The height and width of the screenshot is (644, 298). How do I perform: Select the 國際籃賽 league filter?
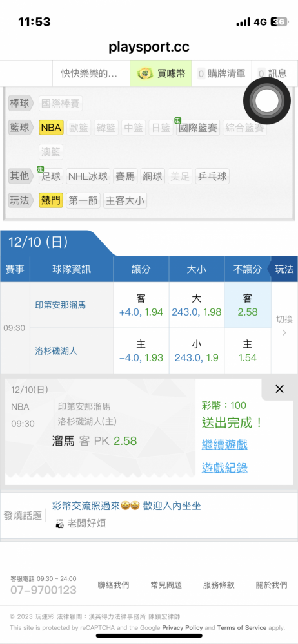198,128
